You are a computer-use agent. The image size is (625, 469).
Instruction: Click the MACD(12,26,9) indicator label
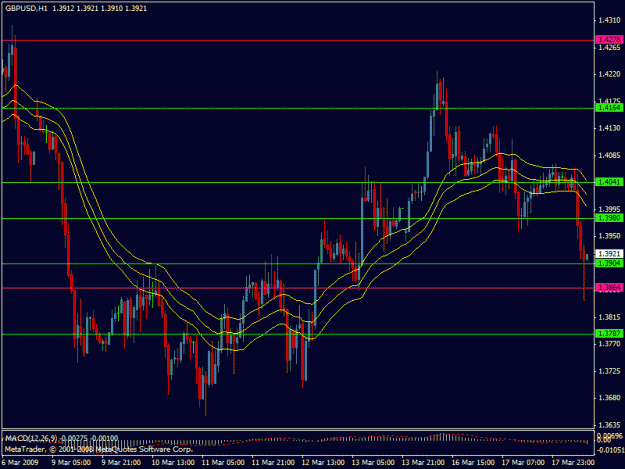(x=31, y=438)
